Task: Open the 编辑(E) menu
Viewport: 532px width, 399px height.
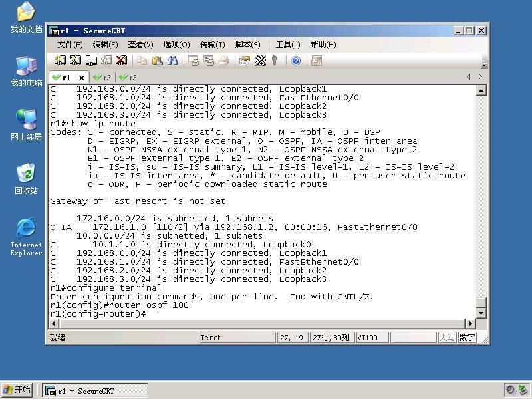Action: [x=105, y=45]
